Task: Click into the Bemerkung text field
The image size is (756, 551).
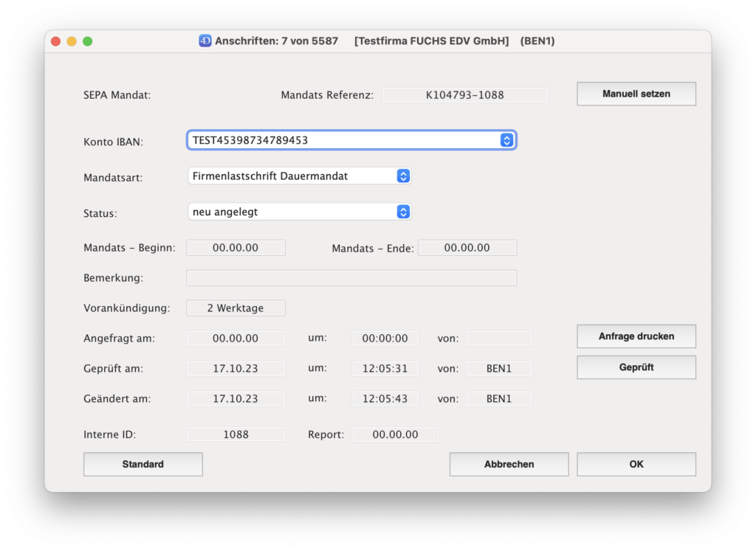Action: pyautogui.click(x=351, y=278)
